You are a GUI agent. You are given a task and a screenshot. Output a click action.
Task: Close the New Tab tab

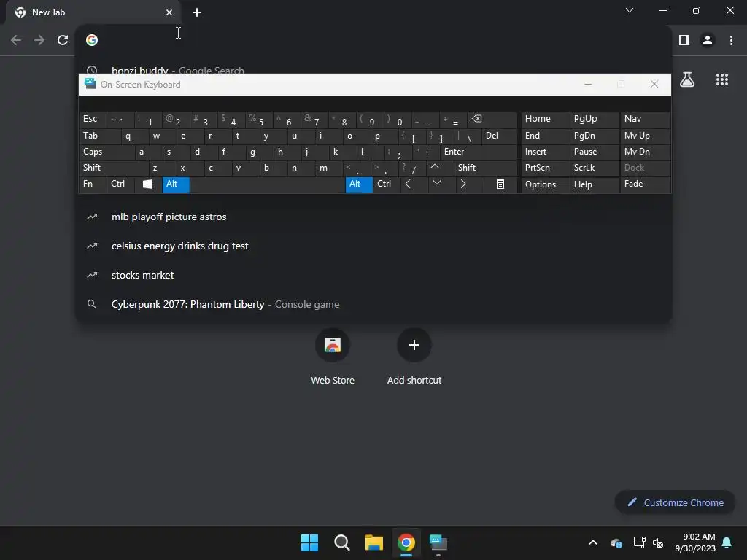(x=169, y=12)
